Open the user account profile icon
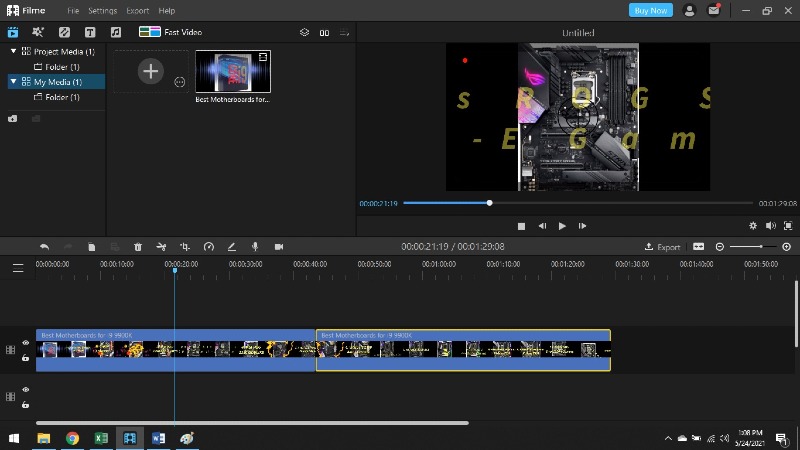800x450 pixels. 689,10
